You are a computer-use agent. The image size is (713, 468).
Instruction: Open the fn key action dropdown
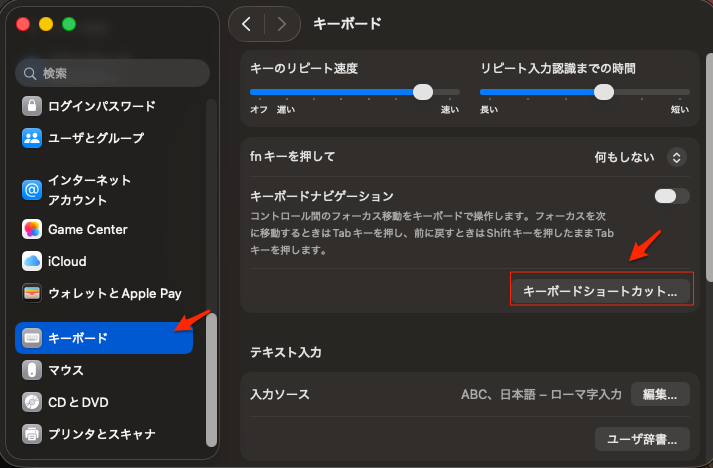tap(677, 157)
